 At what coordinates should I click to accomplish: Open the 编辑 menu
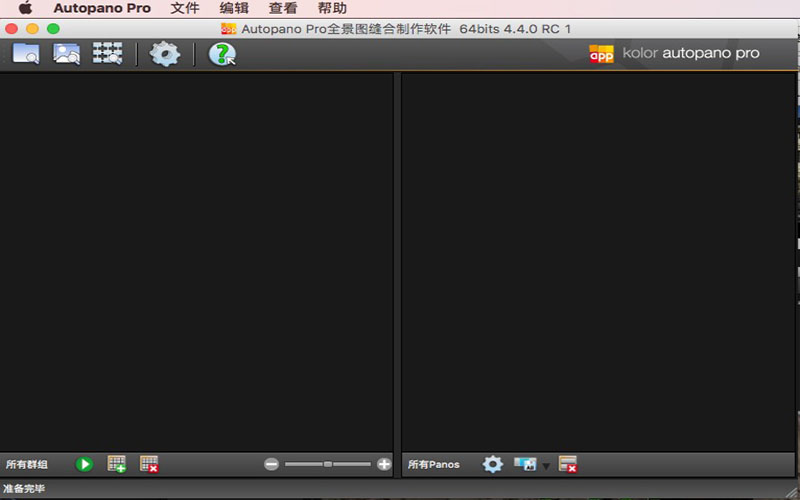click(234, 8)
